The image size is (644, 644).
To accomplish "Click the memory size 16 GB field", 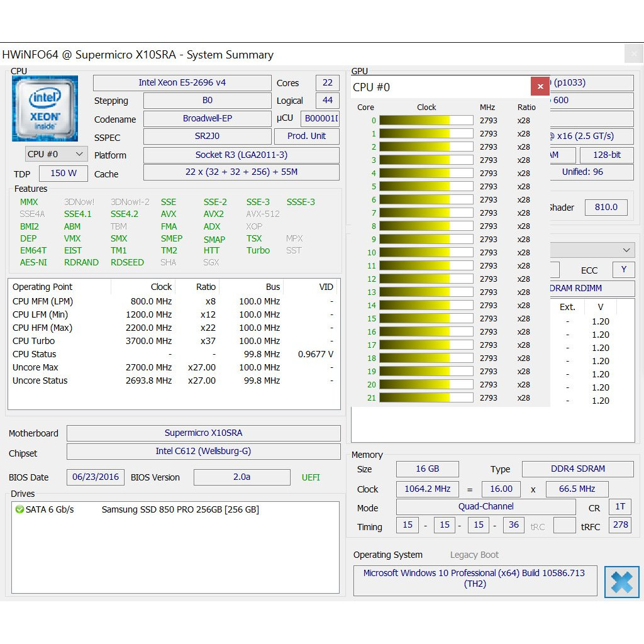I will [427, 469].
